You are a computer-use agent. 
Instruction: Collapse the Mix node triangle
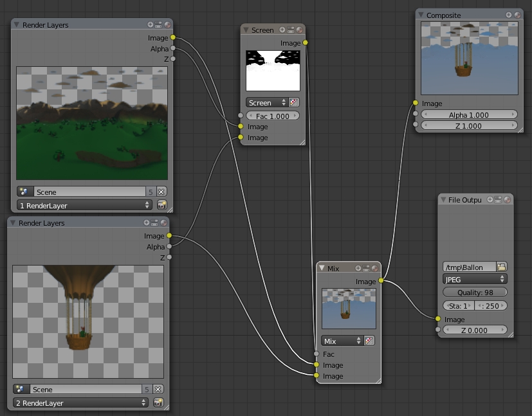pyautogui.click(x=321, y=268)
